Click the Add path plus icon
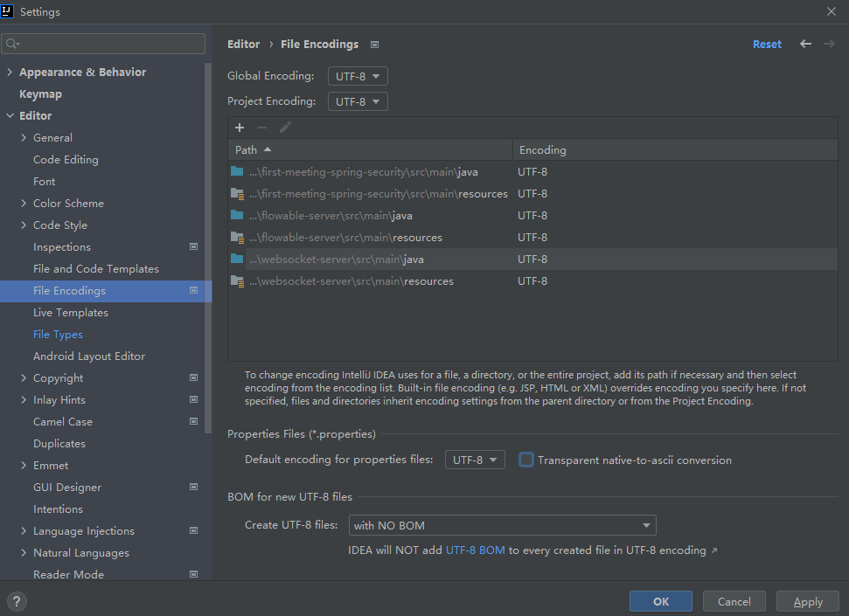Screen dimensions: 849x616 (x=240, y=128)
